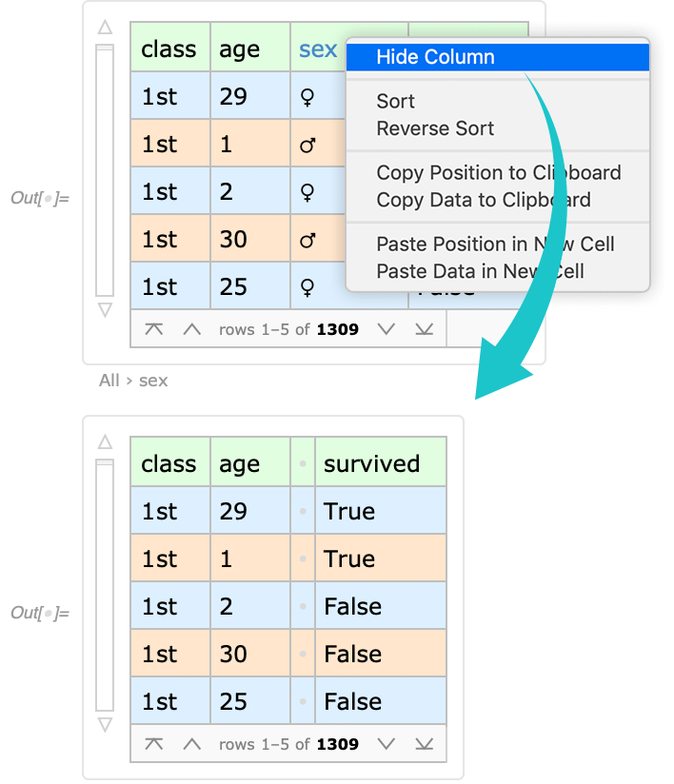
Task: Click top dataset scrollbar down triangle
Action: pyautogui.click(x=105, y=310)
